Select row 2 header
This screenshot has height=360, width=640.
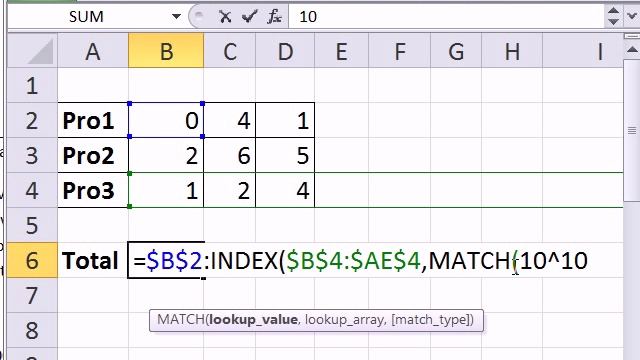coord(33,120)
